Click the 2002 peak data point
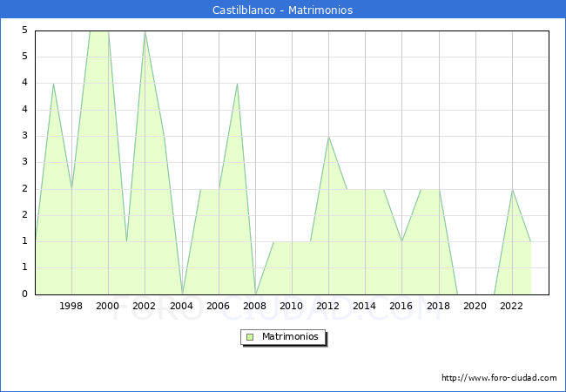 pos(145,31)
